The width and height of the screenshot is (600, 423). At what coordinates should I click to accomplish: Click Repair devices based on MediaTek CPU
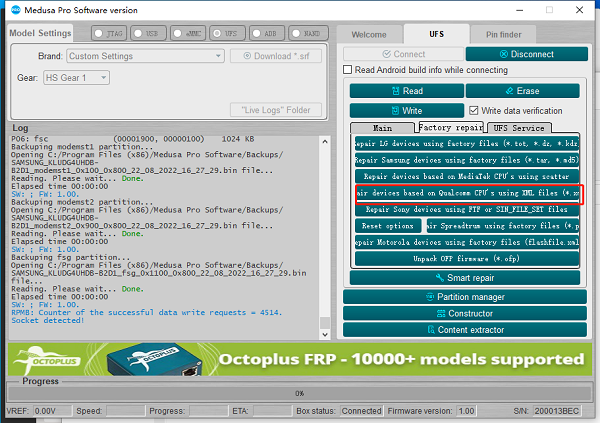(x=467, y=176)
